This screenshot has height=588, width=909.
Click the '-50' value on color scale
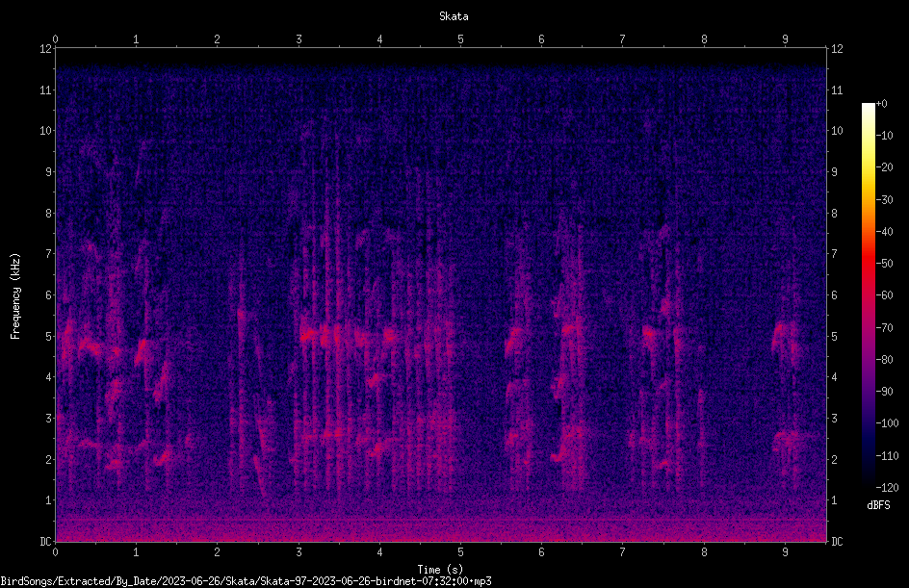click(885, 264)
